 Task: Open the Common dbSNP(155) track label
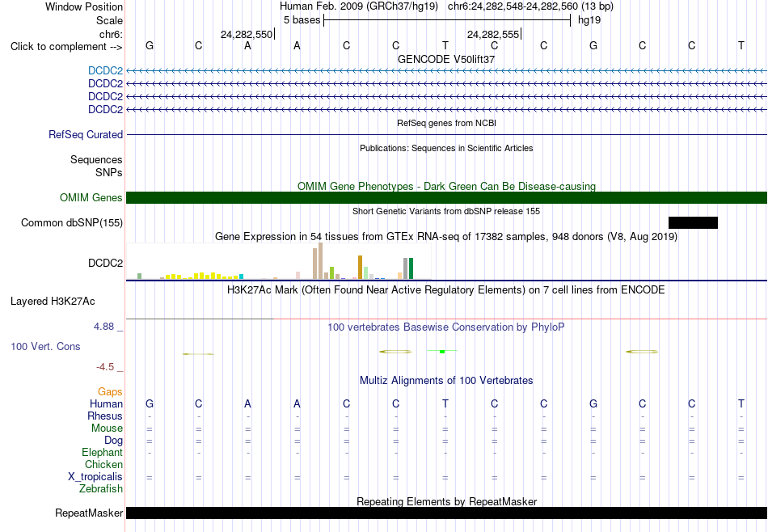coord(71,223)
